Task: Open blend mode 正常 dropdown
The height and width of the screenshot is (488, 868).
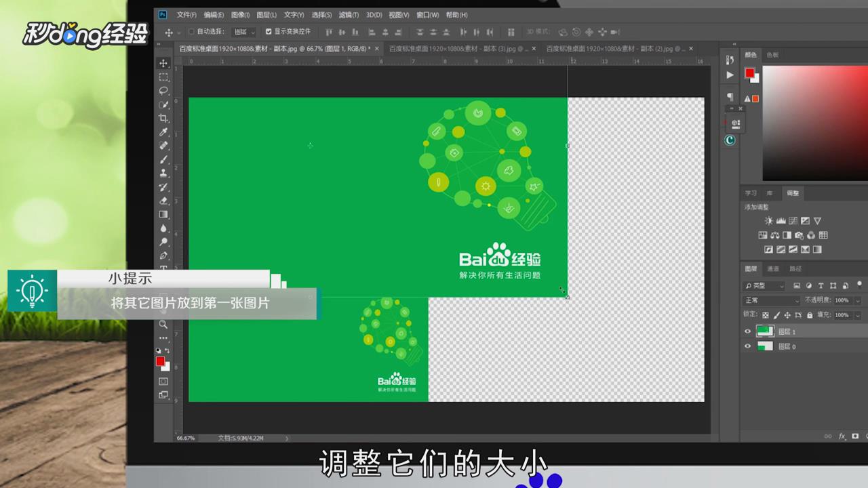Action: click(772, 300)
